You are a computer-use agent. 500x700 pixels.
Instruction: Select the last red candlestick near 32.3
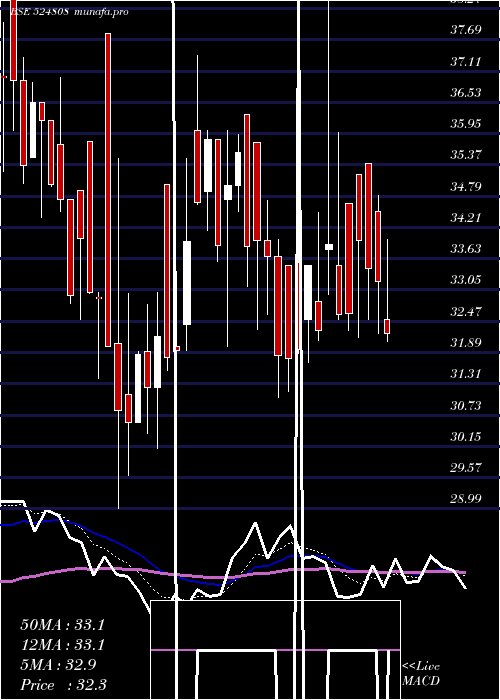pyautogui.click(x=387, y=326)
